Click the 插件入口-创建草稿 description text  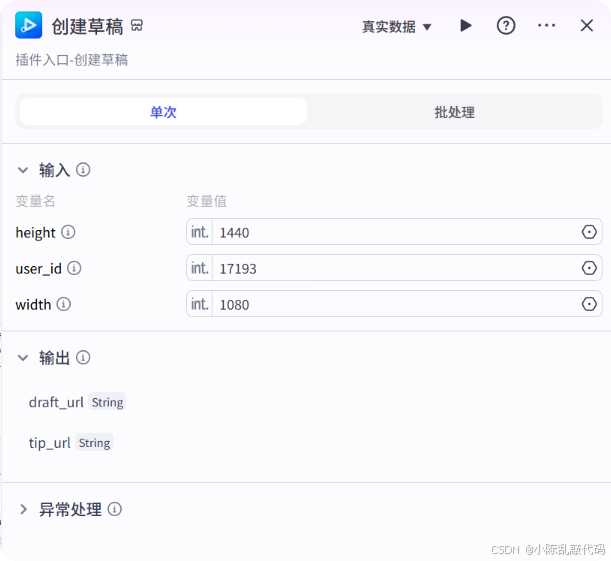point(72,60)
